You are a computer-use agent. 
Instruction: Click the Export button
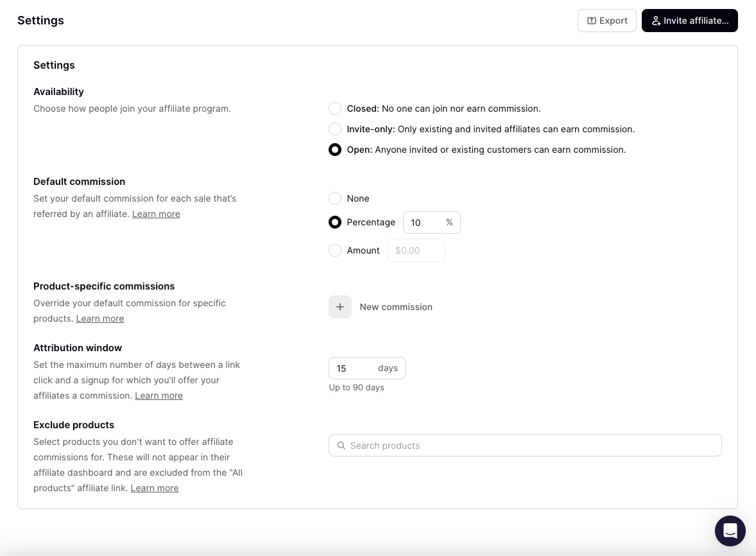click(x=607, y=20)
